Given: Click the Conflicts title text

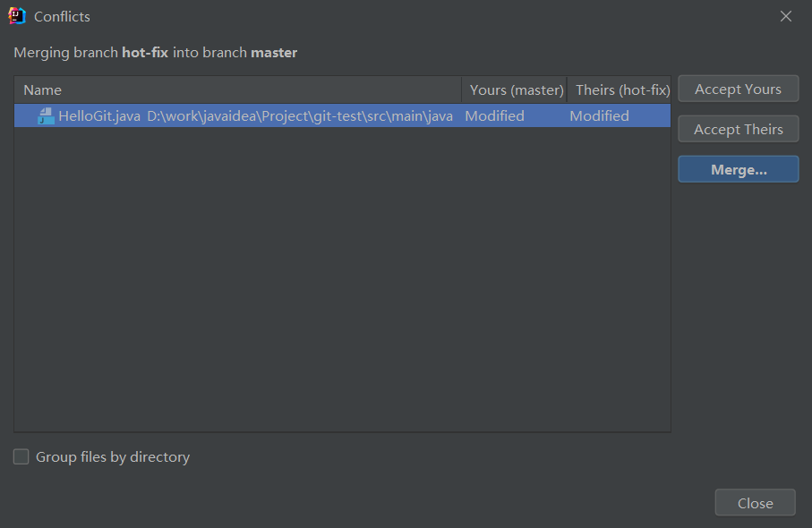Looking at the screenshot, I should click(62, 16).
